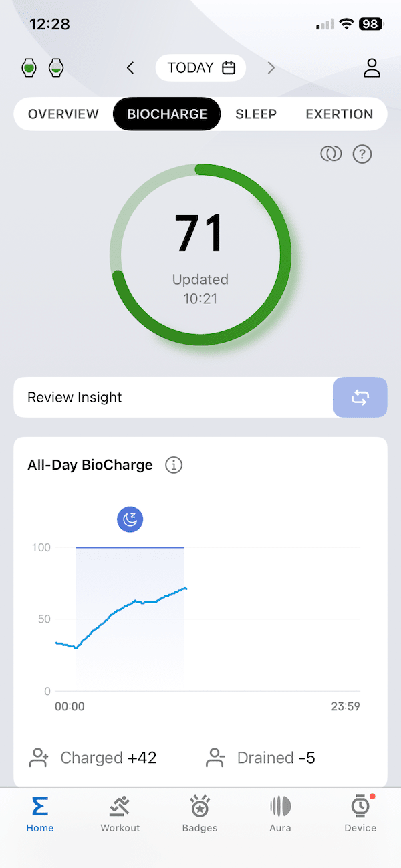Open the TODAY date picker
Screen dimensions: 401x868
200,67
